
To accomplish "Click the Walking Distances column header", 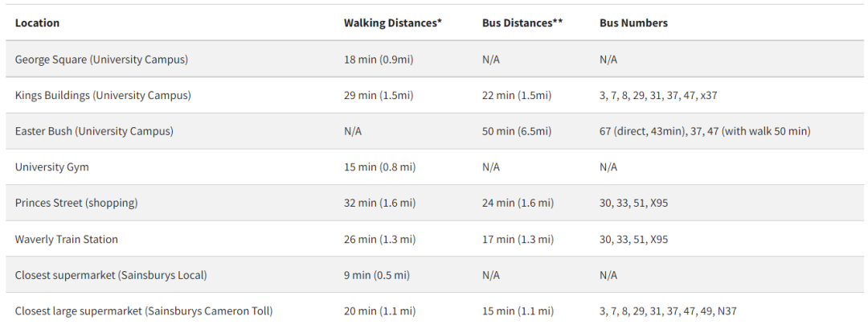I will point(392,23).
